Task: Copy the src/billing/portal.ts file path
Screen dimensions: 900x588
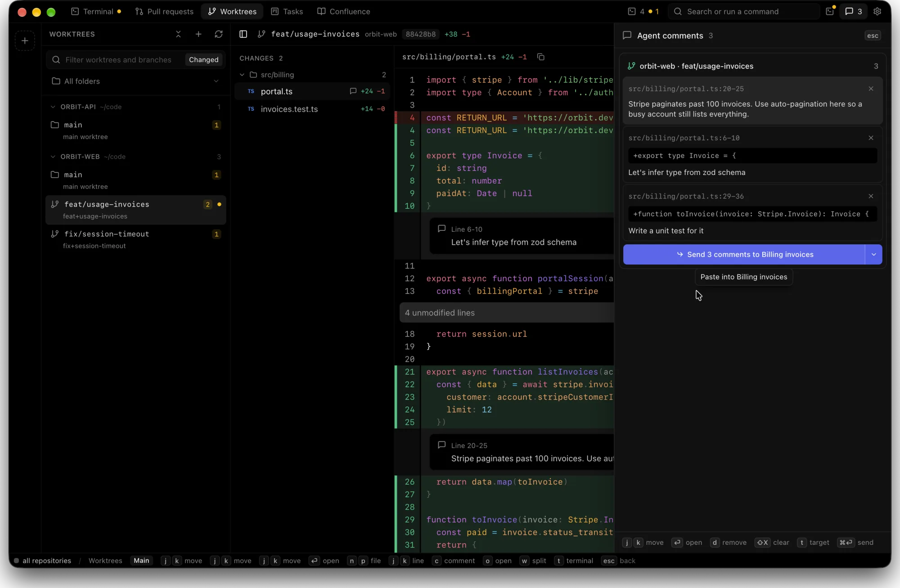Action: tap(541, 57)
